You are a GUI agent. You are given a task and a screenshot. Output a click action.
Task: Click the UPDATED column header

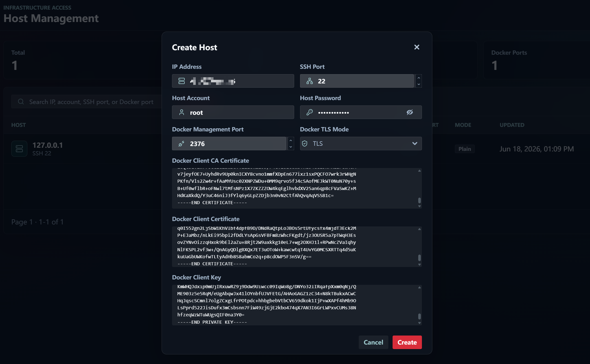[x=512, y=125]
